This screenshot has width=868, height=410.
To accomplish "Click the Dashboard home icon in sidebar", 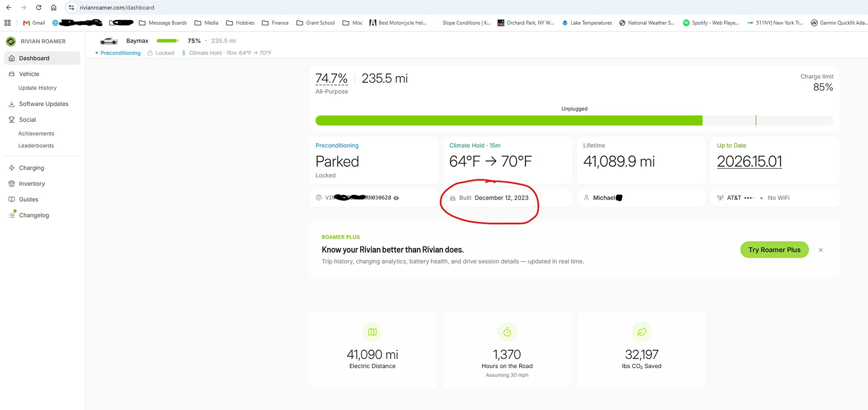I will [x=12, y=58].
